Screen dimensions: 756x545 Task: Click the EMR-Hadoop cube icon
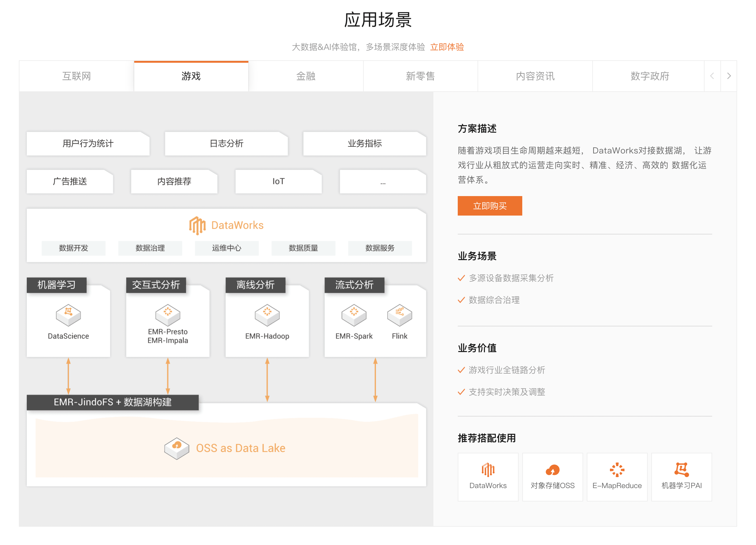click(x=267, y=315)
